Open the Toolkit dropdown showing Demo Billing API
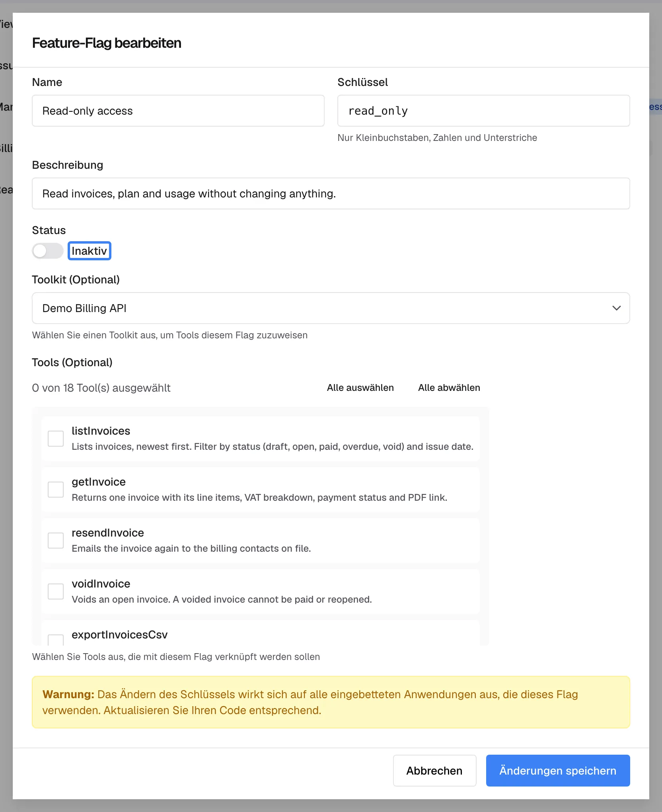This screenshot has width=662, height=812. point(331,308)
